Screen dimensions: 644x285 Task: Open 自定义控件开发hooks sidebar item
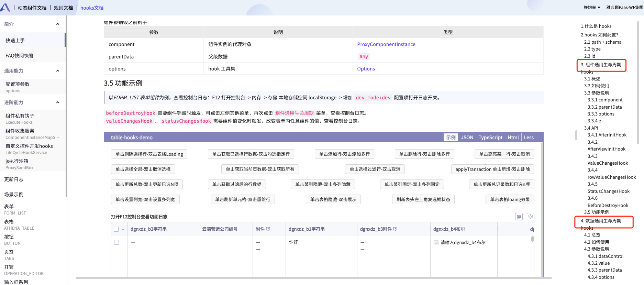[x=33, y=149]
